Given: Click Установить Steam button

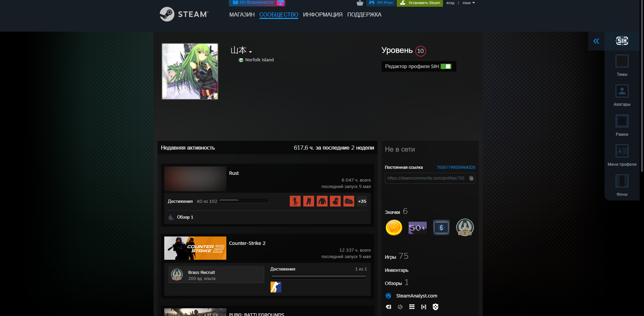Looking at the screenshot, I should click(420, 3).
